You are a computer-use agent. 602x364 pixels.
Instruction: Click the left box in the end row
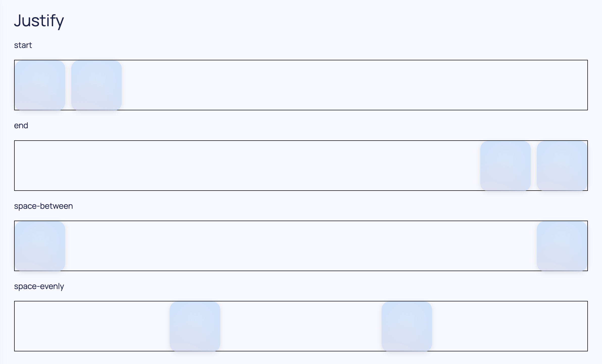(x=505, y=166)
